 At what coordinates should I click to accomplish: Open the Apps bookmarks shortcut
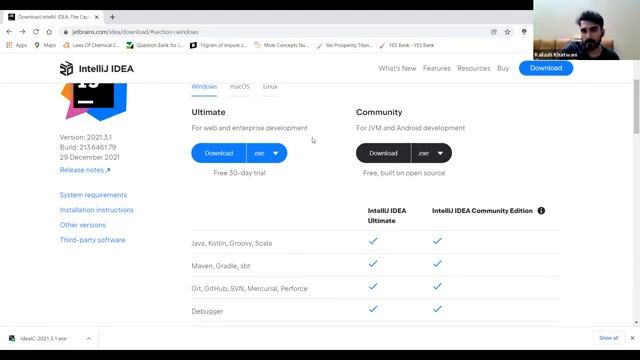[x=16, y=45]
